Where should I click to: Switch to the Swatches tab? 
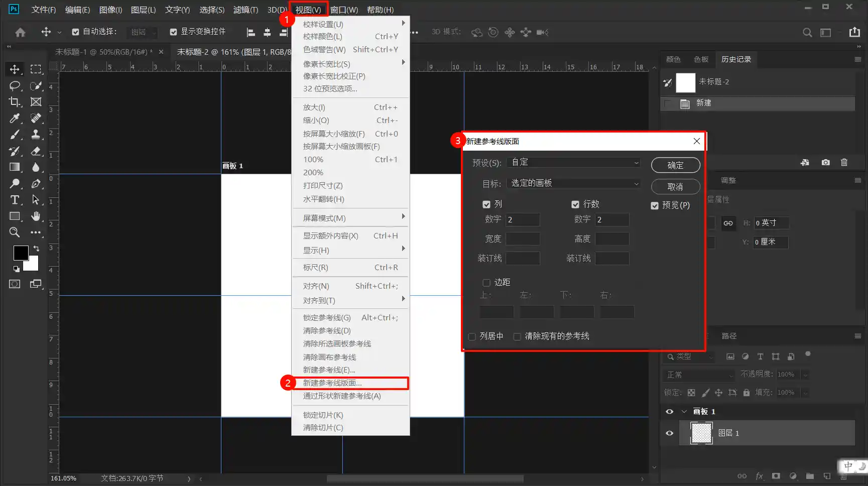tap(701, 59)
